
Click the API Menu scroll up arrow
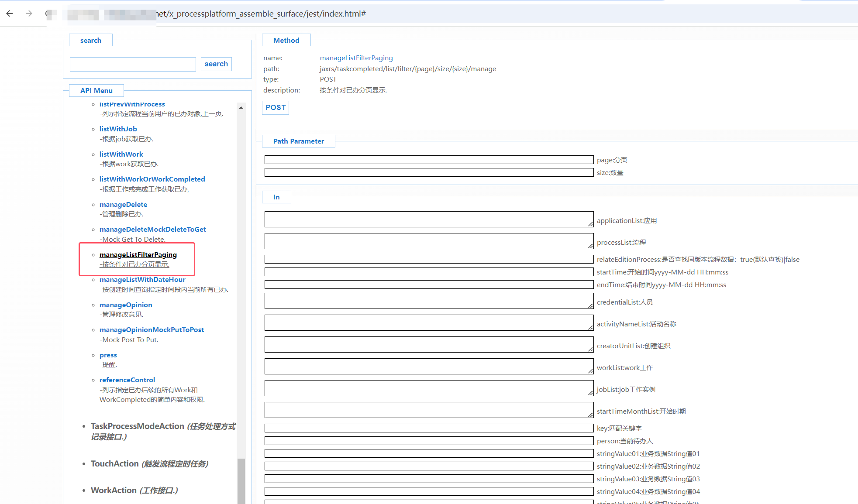pos(241,107)
